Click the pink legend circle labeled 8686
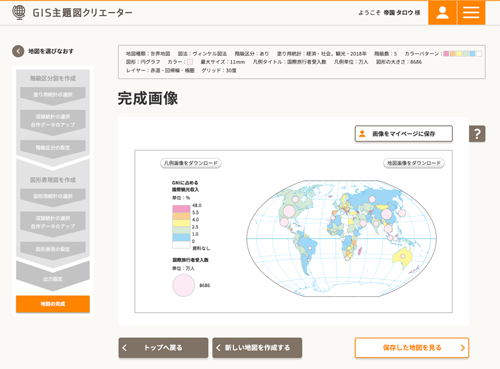 point(183,285)
